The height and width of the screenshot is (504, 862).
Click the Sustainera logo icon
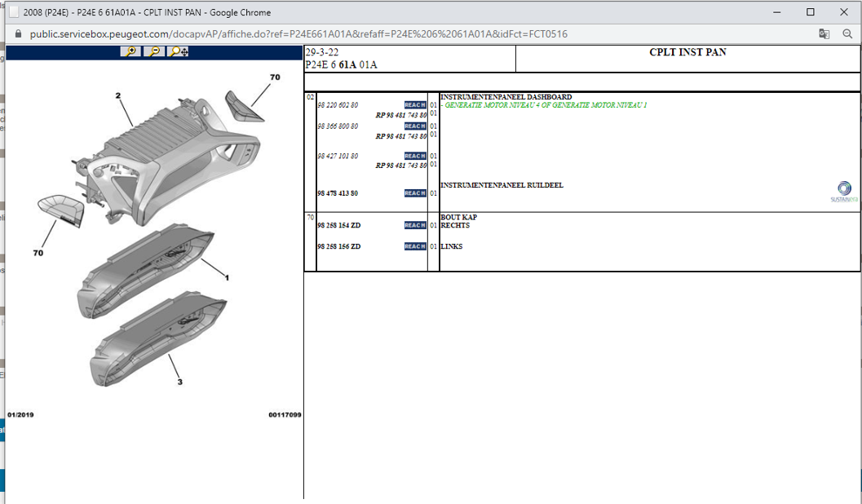tap(844, 192)
